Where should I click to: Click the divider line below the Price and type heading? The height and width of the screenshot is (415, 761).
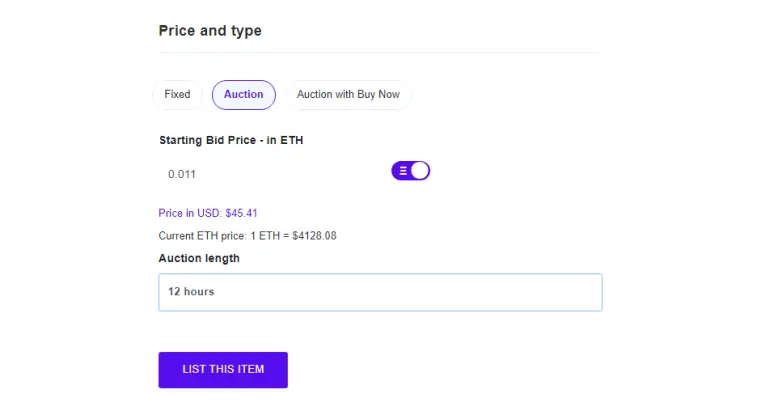[380, 52]
